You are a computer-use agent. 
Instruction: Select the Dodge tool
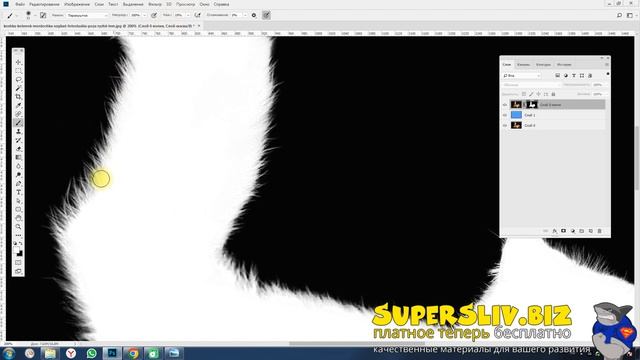click(18, 175)
